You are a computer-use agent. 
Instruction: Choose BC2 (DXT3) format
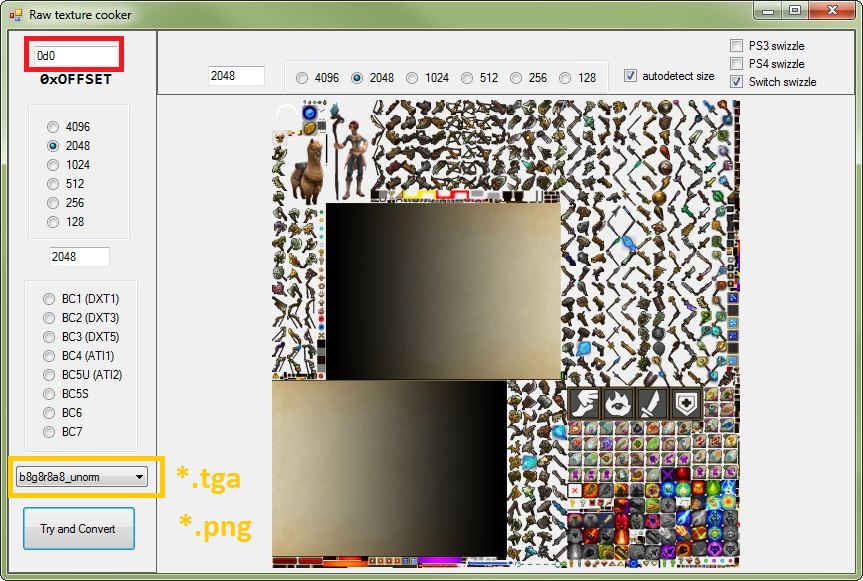click(49, 318)
